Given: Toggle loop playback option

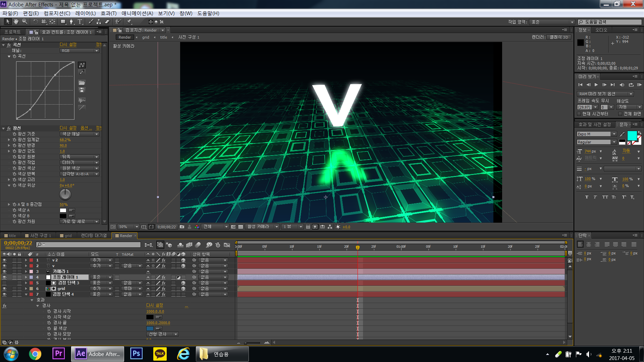Looking at the screenshot, I should point(631,85).
